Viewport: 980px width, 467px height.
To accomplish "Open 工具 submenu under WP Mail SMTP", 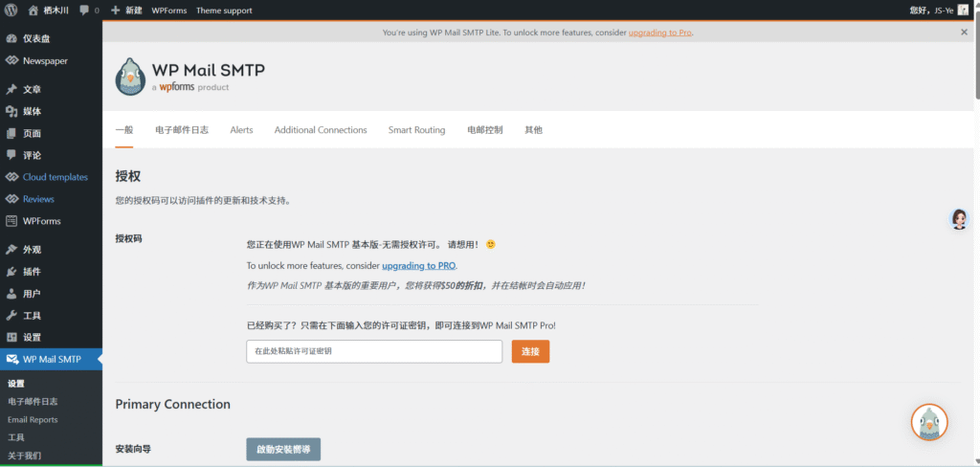I will [15, 437].
